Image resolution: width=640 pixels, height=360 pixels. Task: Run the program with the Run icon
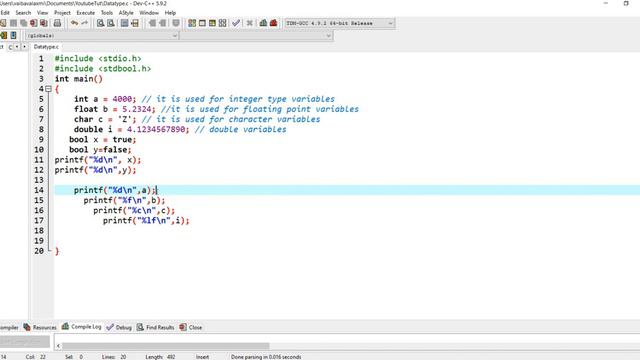[202, 23]
